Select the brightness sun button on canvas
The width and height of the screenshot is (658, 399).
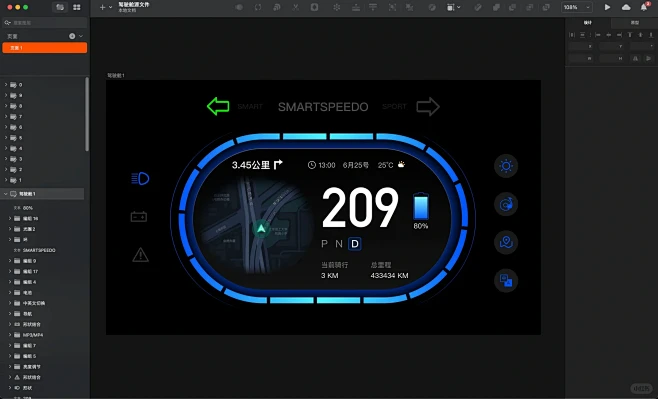(506, 166)
